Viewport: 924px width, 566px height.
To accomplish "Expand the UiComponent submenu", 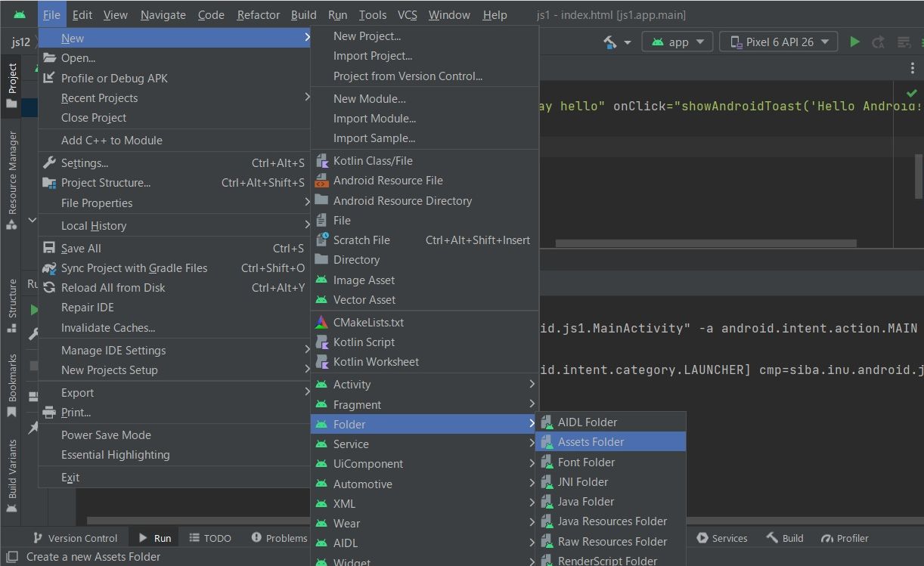I will pos(424,463).
